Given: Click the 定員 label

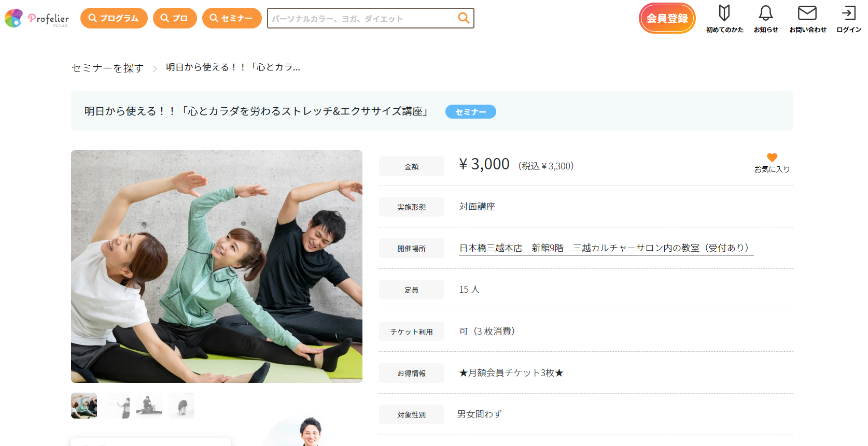Looking at the screenshot, I should click(411, 290).
